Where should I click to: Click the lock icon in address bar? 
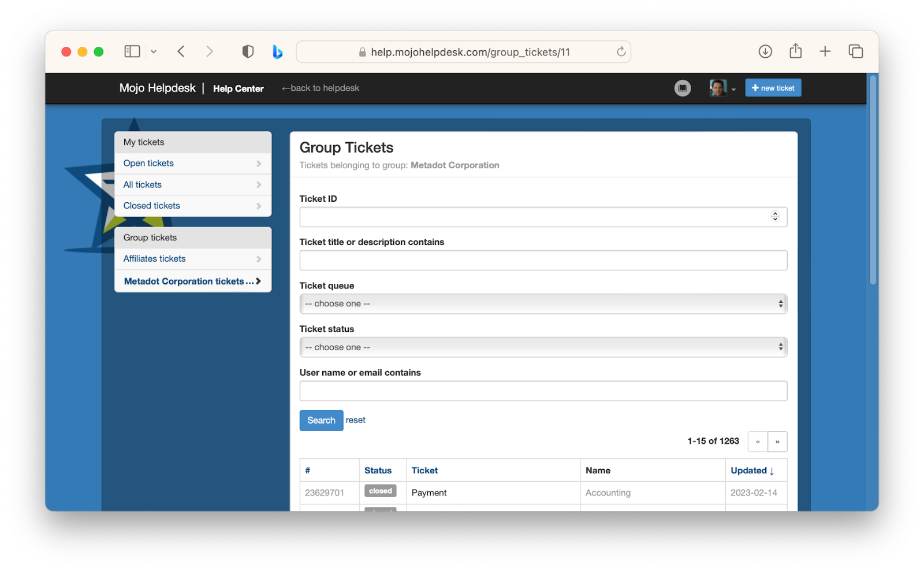pyautogui.click(x=363, y=52)
